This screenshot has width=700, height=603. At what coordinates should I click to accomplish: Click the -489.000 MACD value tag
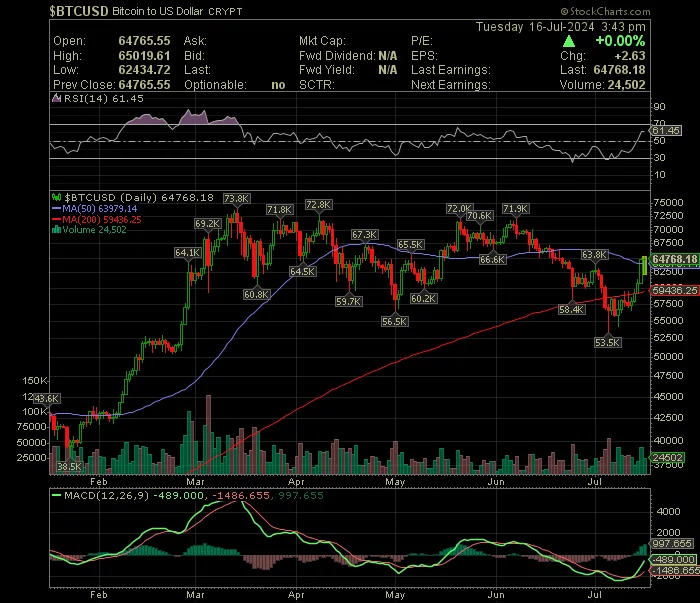coord(673,559)
